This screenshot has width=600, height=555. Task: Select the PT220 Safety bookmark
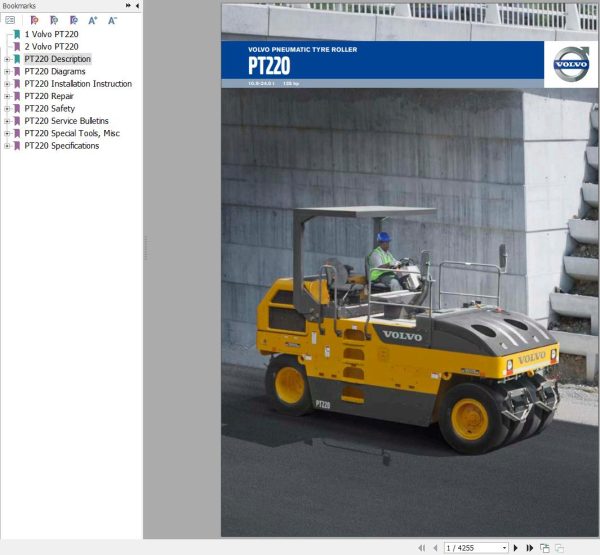tap(49, 109)
